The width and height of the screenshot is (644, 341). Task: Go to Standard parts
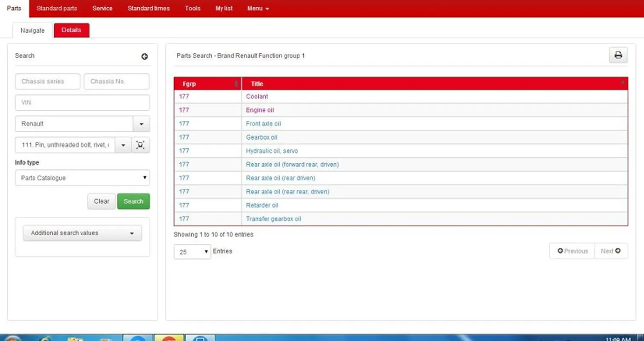57,8
